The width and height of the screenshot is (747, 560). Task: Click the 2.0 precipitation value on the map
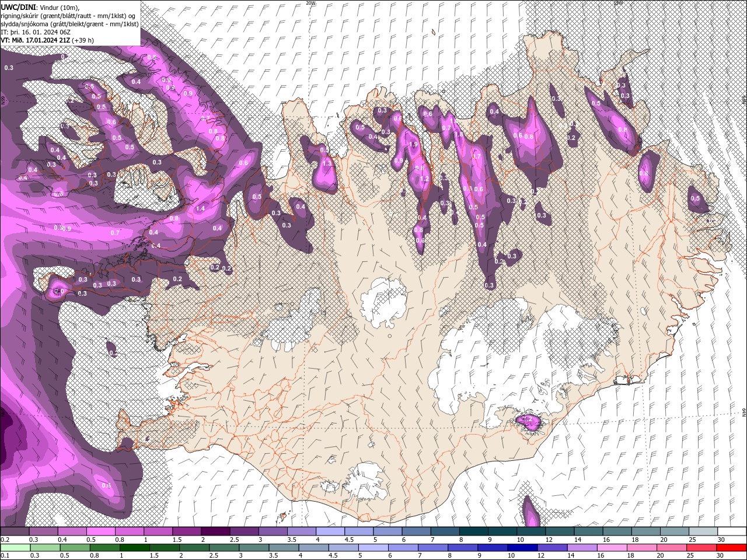tap(58, 291)
